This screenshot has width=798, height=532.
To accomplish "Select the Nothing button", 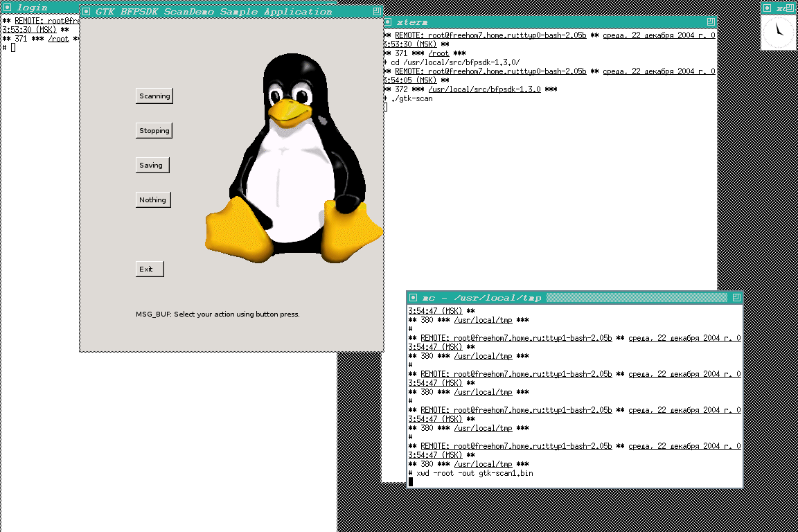I will tap(153, 199).
